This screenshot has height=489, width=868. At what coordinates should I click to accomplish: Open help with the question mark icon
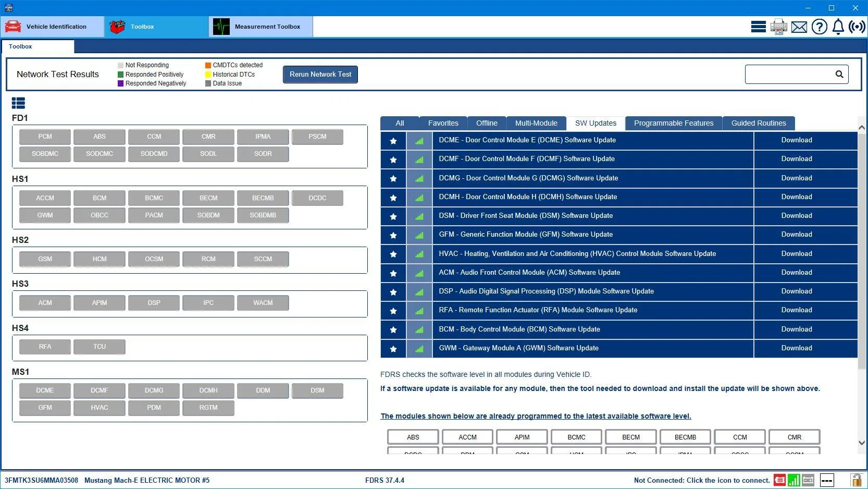pos(819,27)
